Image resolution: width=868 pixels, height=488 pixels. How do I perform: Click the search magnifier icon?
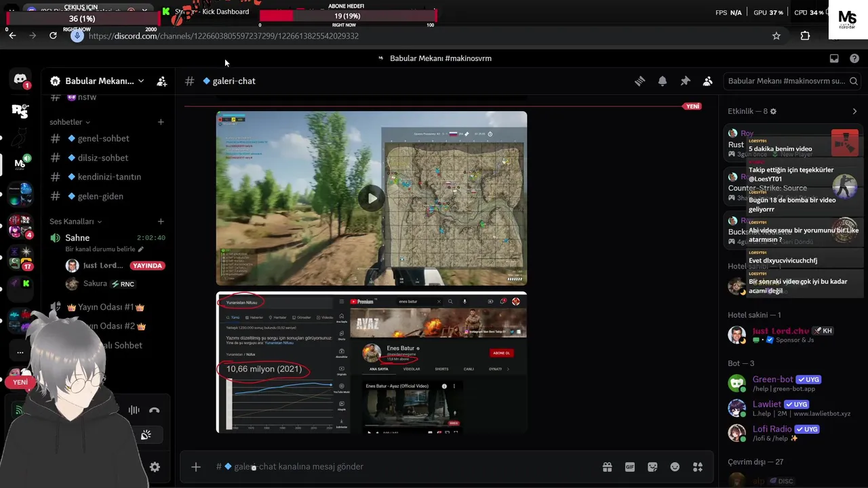coord(853,81)
